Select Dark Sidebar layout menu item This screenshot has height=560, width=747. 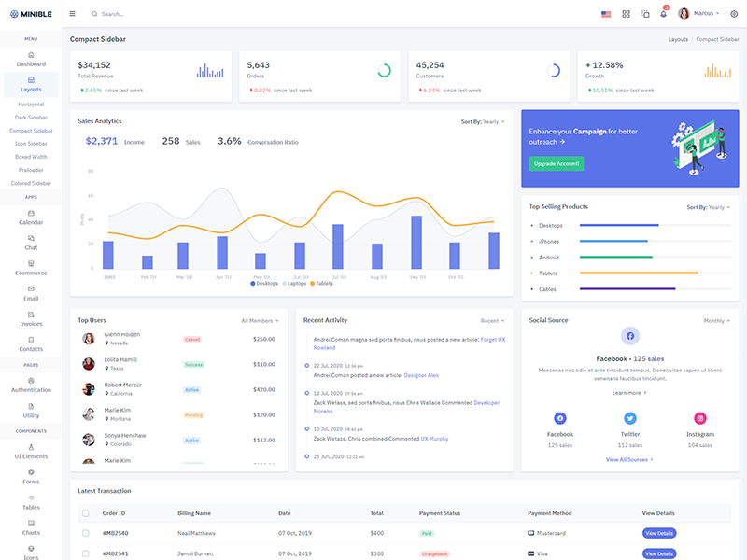31,118
